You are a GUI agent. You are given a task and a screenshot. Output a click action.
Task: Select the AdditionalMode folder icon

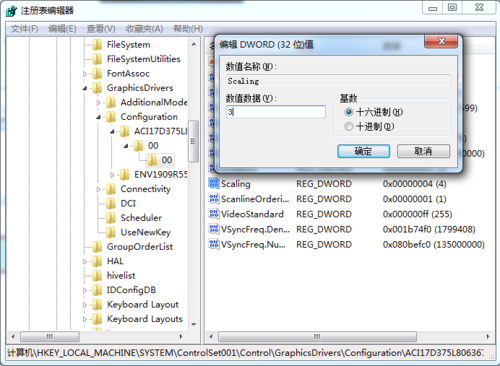tap(111, 102)
